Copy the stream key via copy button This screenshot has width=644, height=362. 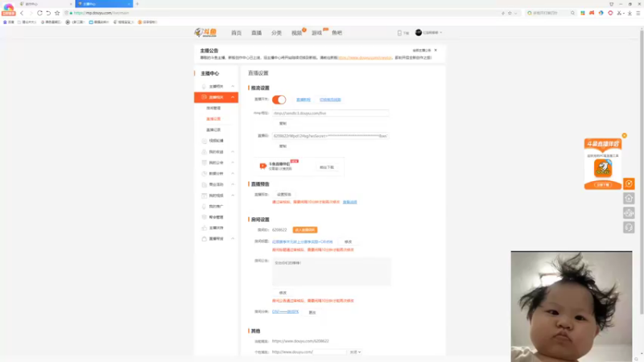pyautogui.click(x=283, y=146)
